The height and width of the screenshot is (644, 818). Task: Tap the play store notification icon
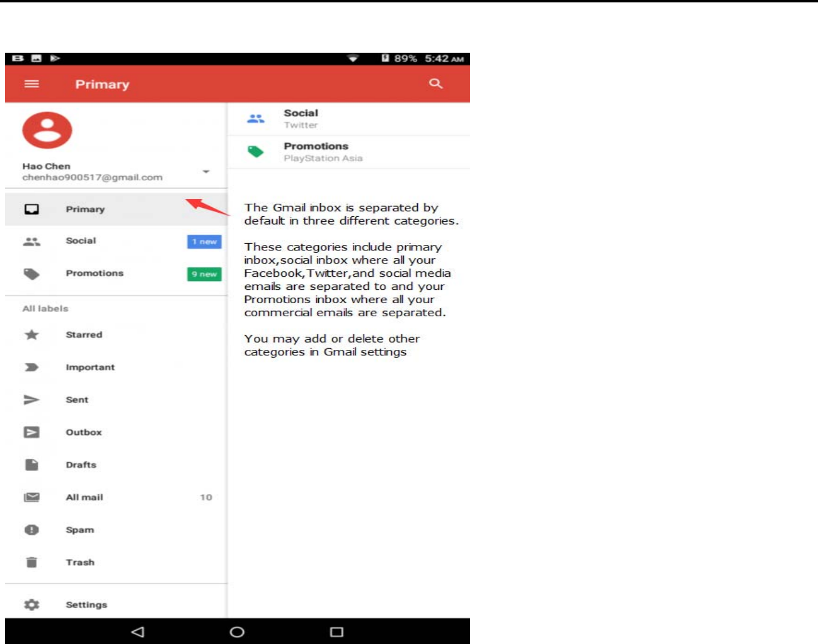point(55,58)
